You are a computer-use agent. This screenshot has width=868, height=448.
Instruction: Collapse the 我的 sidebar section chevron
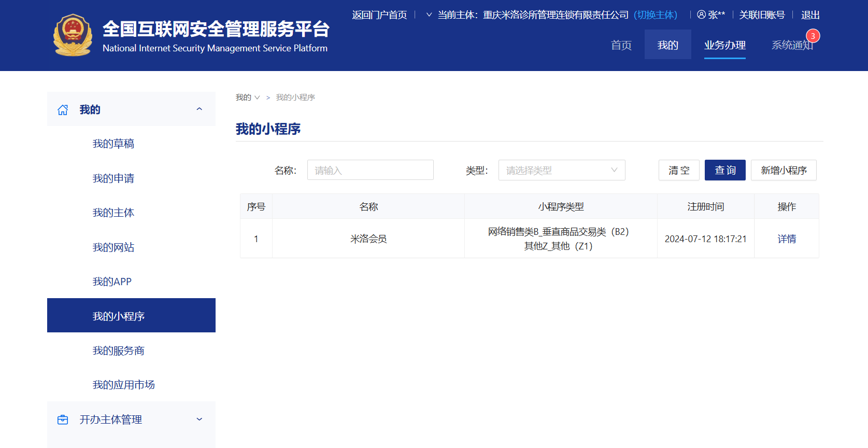click(x=200, y=109)
